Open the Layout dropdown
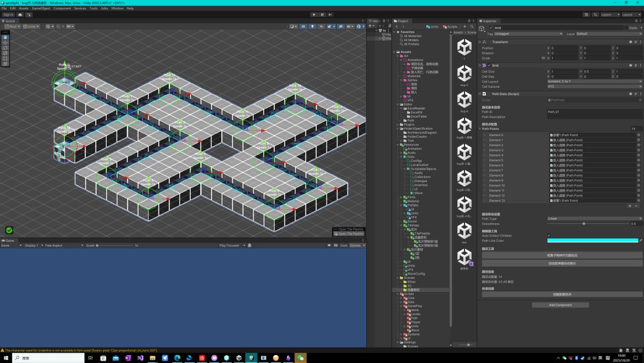 (631, 15)
